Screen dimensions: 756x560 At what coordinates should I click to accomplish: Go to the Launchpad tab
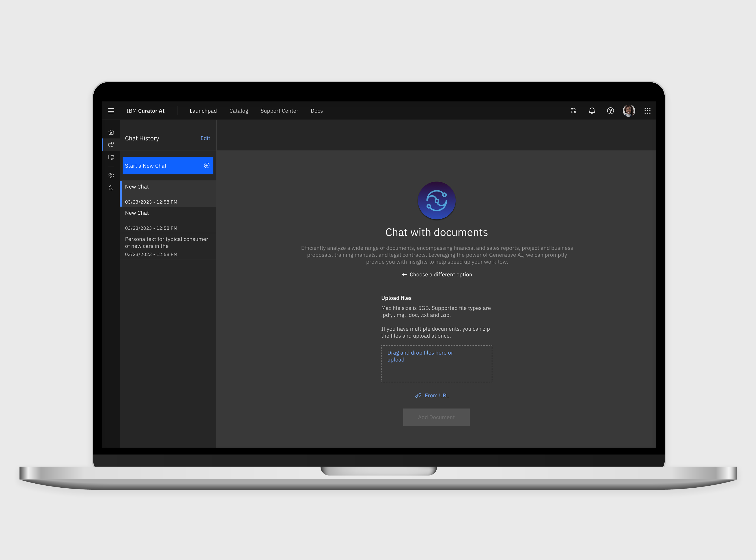pos(203,111)
